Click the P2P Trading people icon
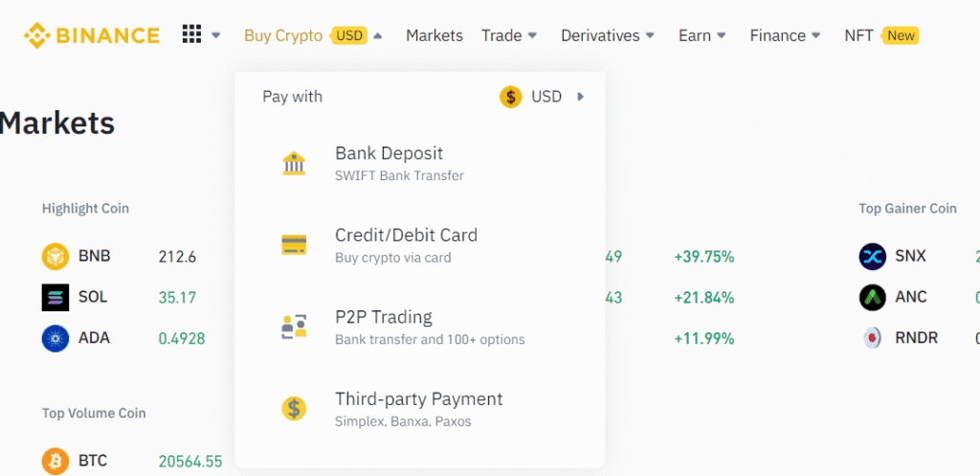The height and width of the screenshot is (476, 980). point(294,327)
